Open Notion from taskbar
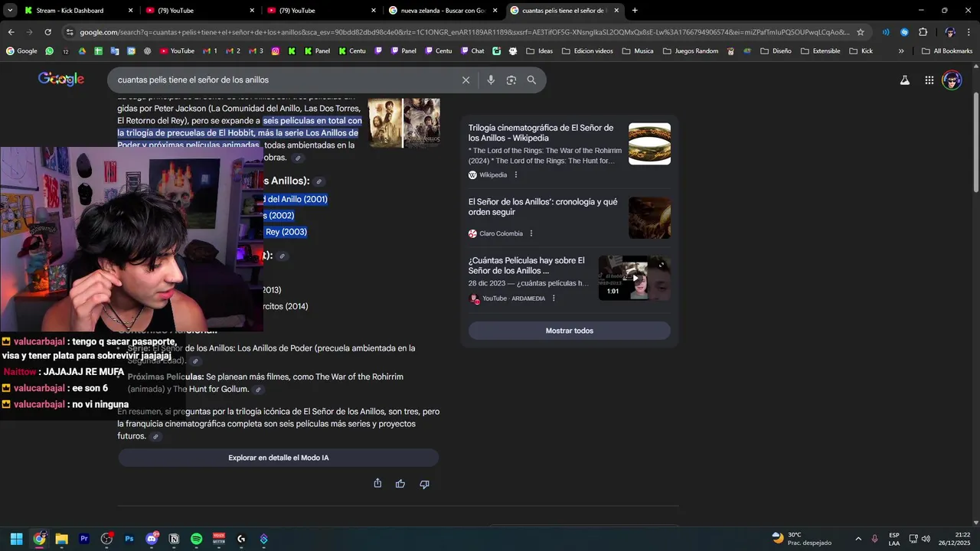This screenshot has height=551, width=980. tap(174, 539)
